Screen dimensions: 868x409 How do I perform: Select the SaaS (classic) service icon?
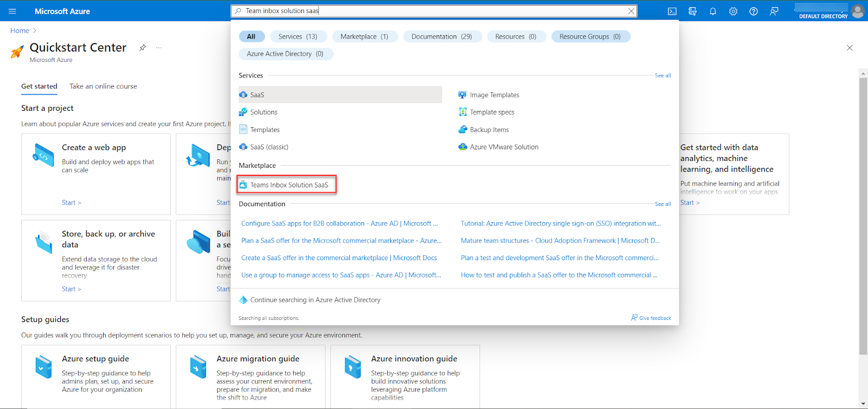point(243,147)
